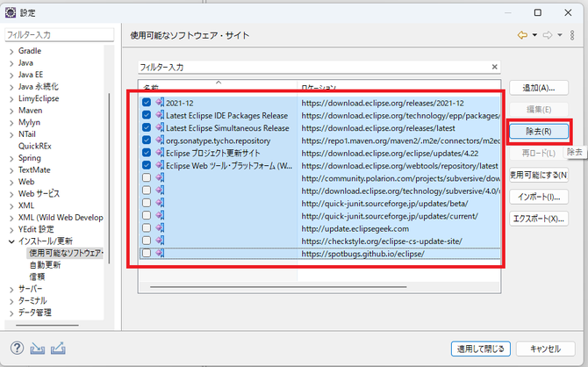
Task: Expand the Spring tree node
Action: (x=11, y=158)
